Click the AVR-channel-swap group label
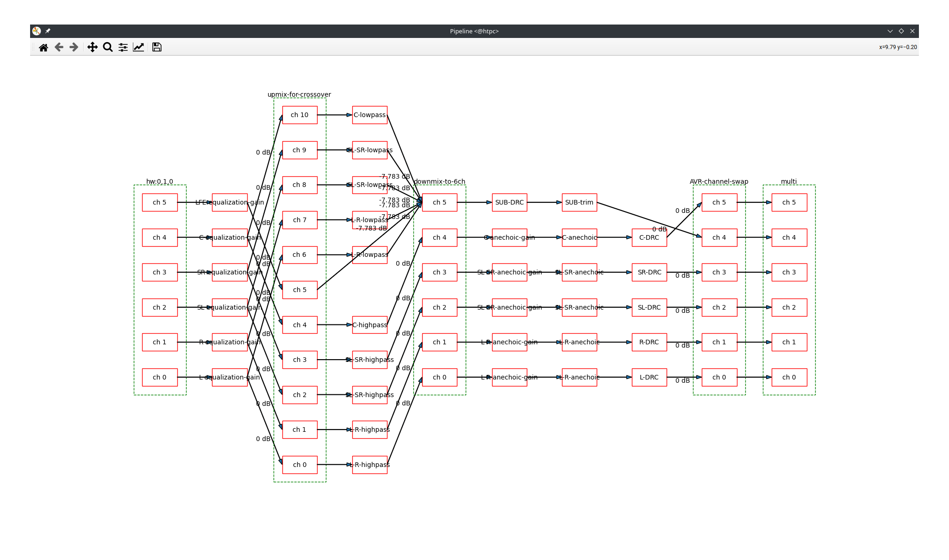949x560 pixels. (719, 181)
